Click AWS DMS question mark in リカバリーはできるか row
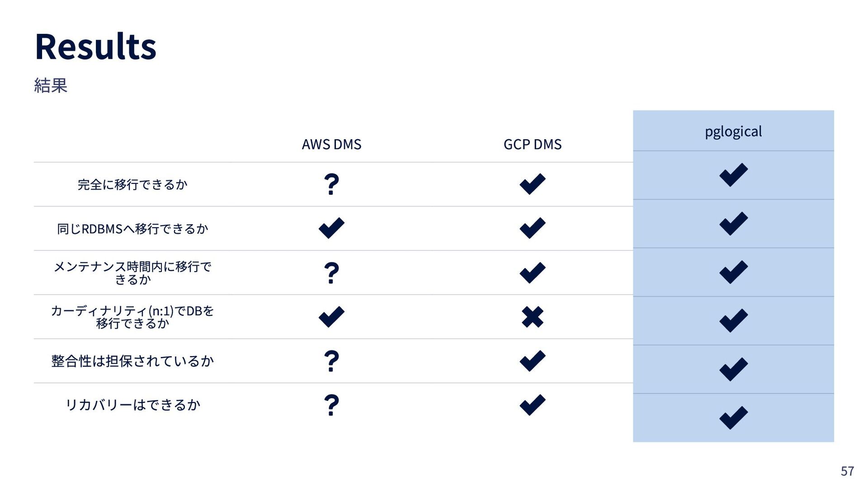 (331, 405)
